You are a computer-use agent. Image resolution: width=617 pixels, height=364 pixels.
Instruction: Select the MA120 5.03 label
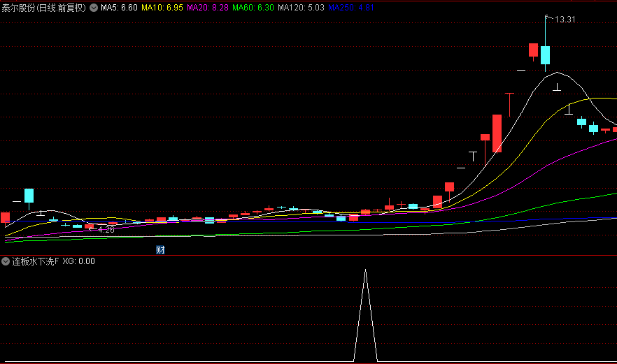pos(301,8)
